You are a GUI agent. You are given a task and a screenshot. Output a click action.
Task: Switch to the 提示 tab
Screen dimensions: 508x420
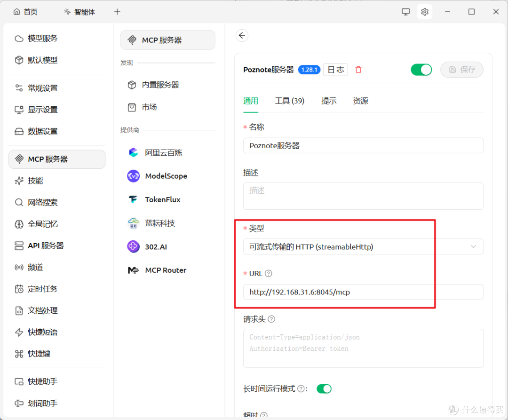click(329, 101)
